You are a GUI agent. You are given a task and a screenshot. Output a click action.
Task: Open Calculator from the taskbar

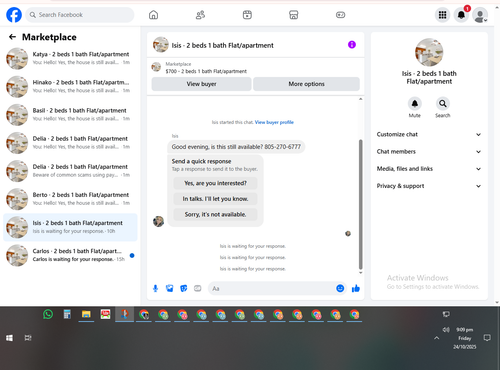(x=67, y=314)
